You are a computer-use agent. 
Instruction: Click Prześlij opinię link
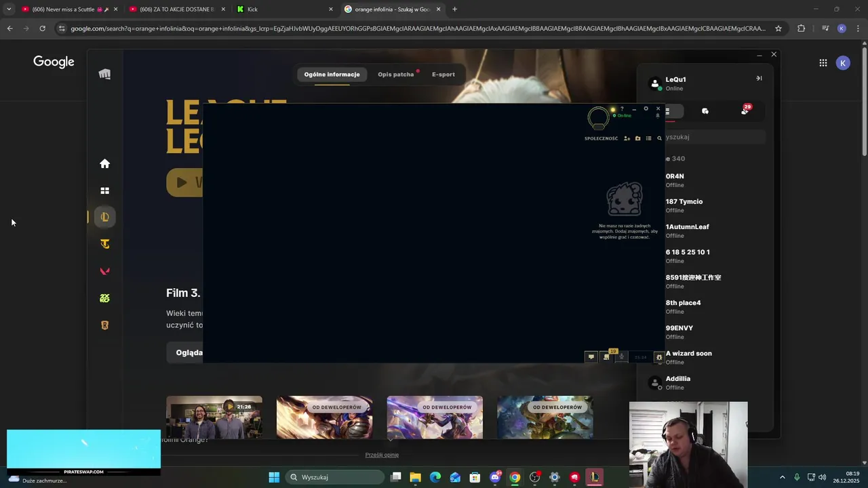[x=382, y=455]
